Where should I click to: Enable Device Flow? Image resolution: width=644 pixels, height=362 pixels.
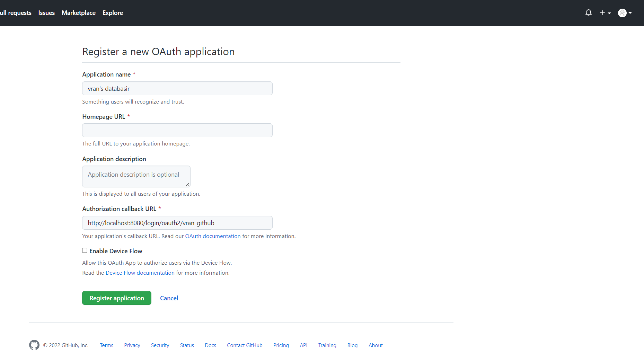click(85, 250)
